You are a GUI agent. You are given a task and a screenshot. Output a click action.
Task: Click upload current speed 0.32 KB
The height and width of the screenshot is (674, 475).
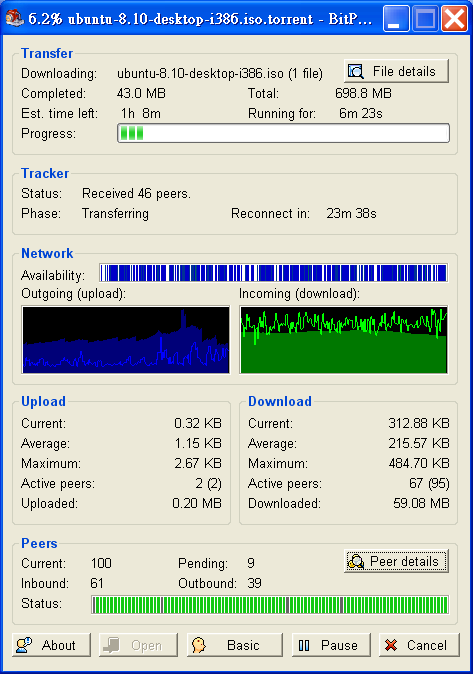(x=198, y=423)
